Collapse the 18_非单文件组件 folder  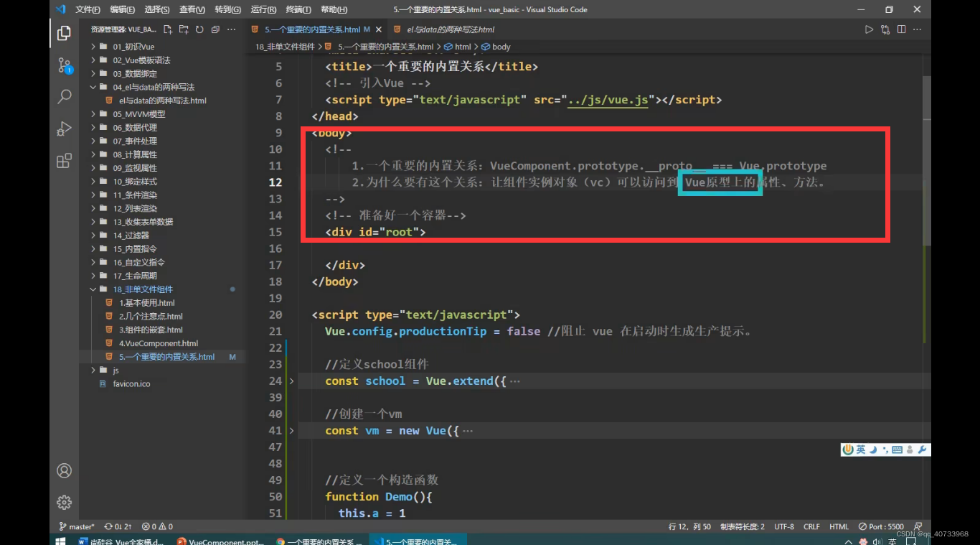(x=143, y=289)
